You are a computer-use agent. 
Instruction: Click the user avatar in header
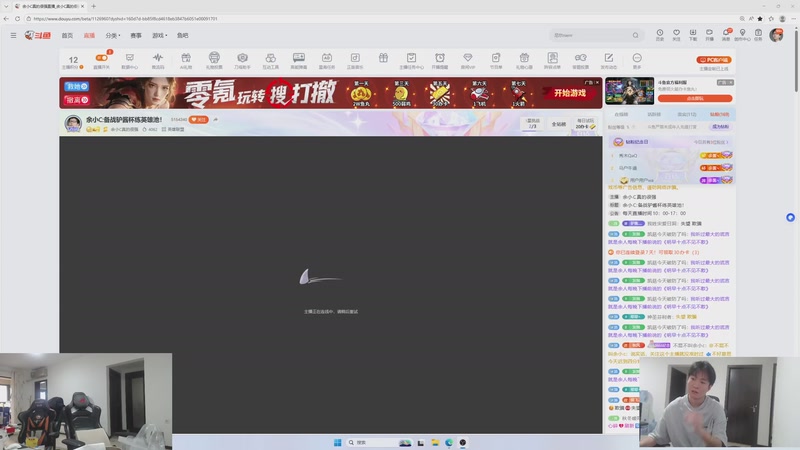point(777,35)
